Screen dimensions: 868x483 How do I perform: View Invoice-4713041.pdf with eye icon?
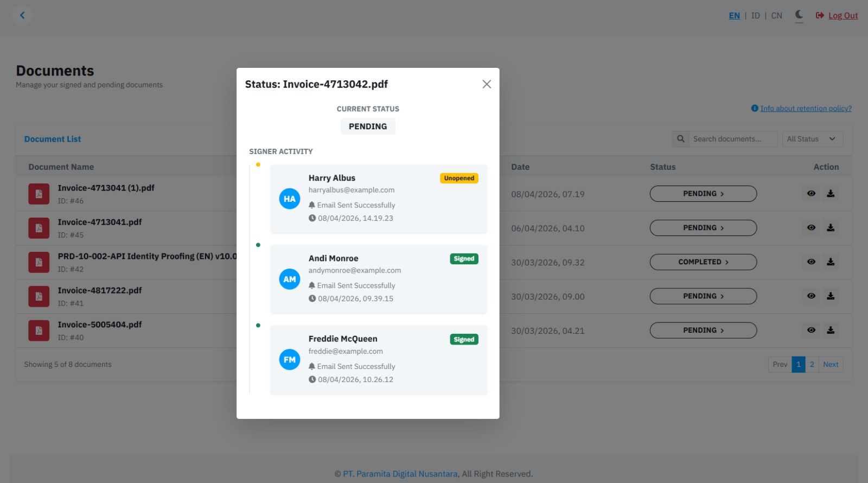pos(811,228)
